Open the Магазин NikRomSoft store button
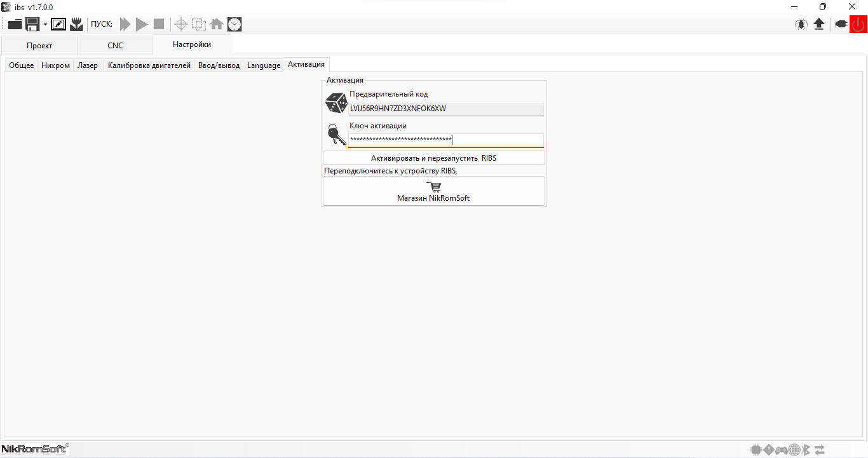The image size is (868, 458). click(434, 191)
